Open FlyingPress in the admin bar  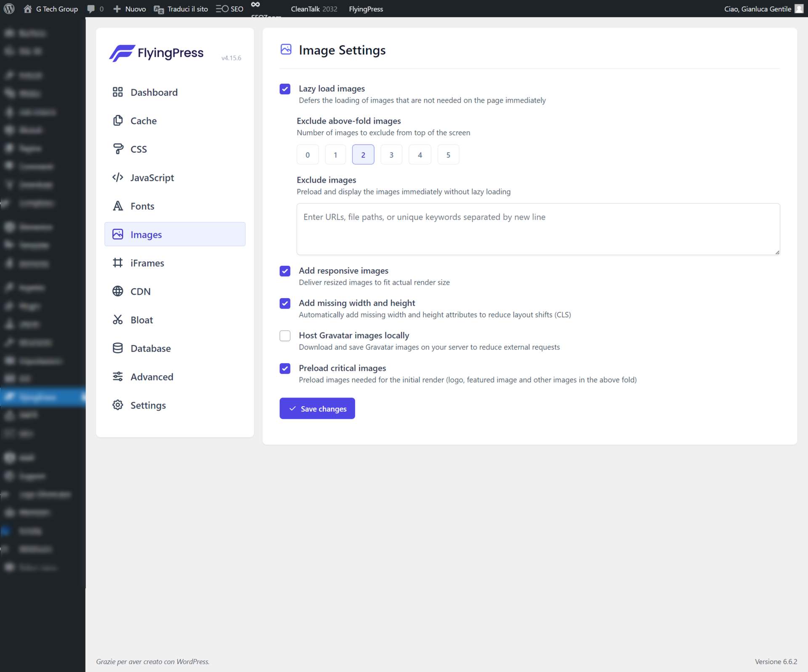[365, 9]
